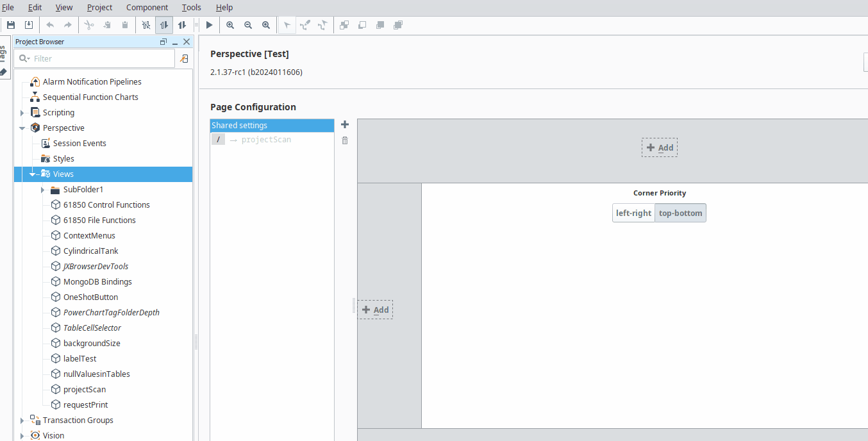868x441 pixels.
Task: Click the second toolbar icon with down arrow
Action: (x=29, y=25)
